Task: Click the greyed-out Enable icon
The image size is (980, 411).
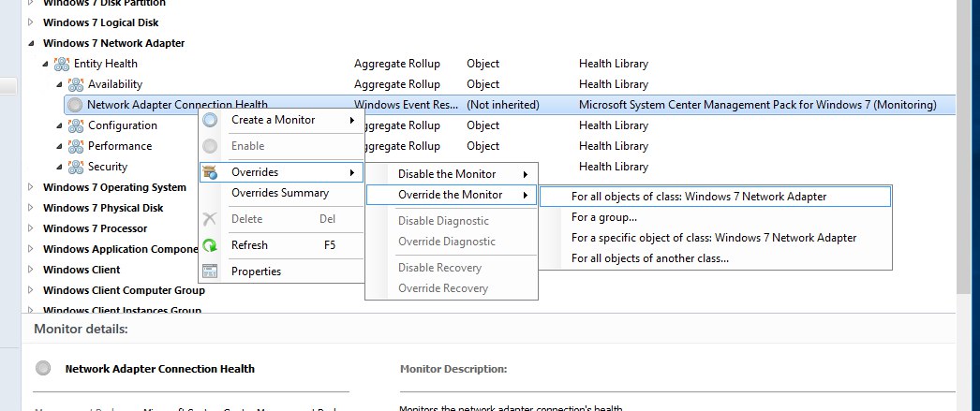Action: click(x=210, y=146)
